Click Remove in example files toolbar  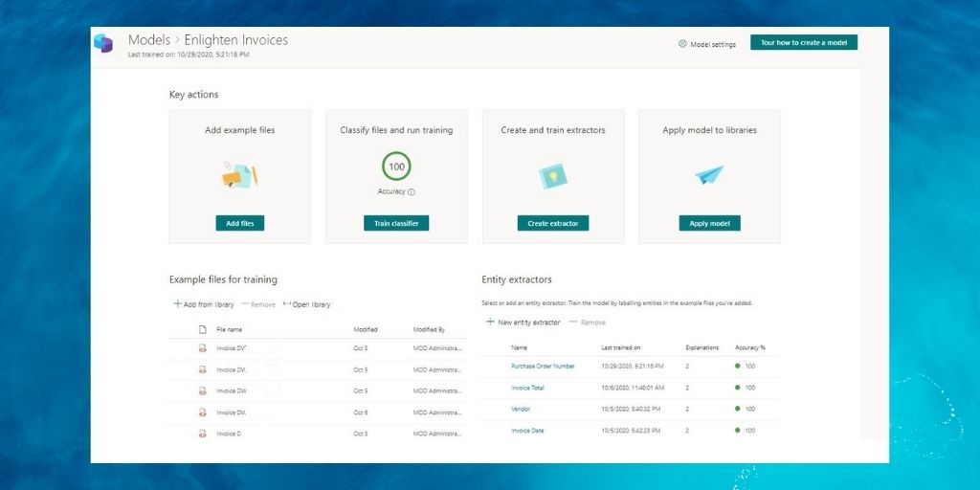258,304
